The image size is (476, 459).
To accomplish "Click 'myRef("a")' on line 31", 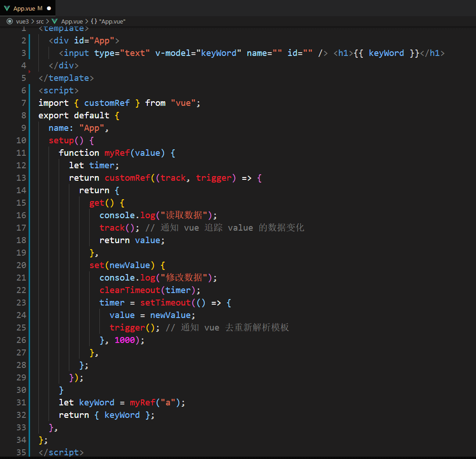I will pyautogui.click(x=155, y=403).
